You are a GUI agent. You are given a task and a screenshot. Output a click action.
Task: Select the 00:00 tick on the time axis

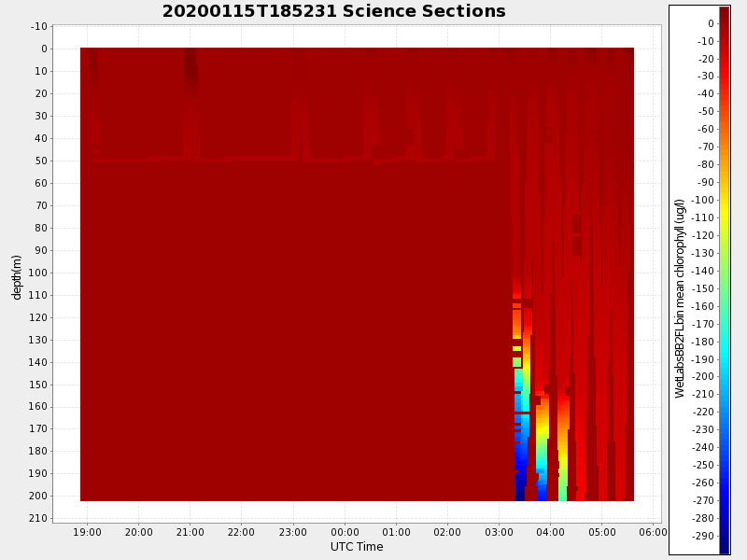(345, 532)
